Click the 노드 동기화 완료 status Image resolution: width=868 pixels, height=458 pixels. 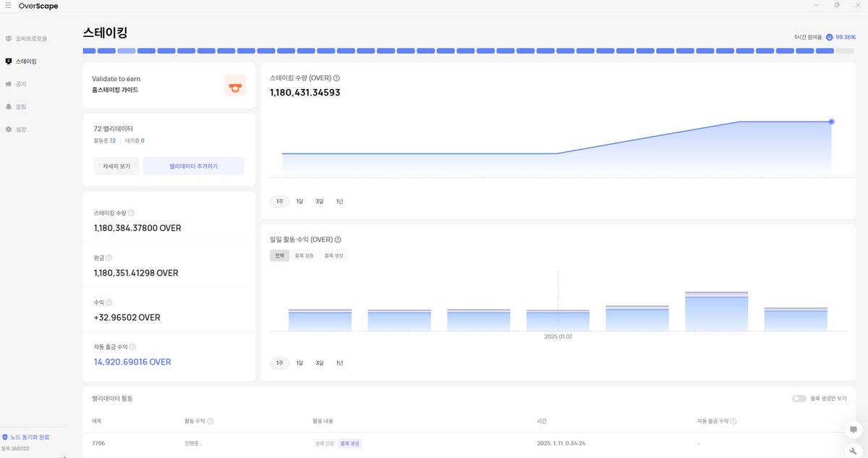(x=30, y=438)
